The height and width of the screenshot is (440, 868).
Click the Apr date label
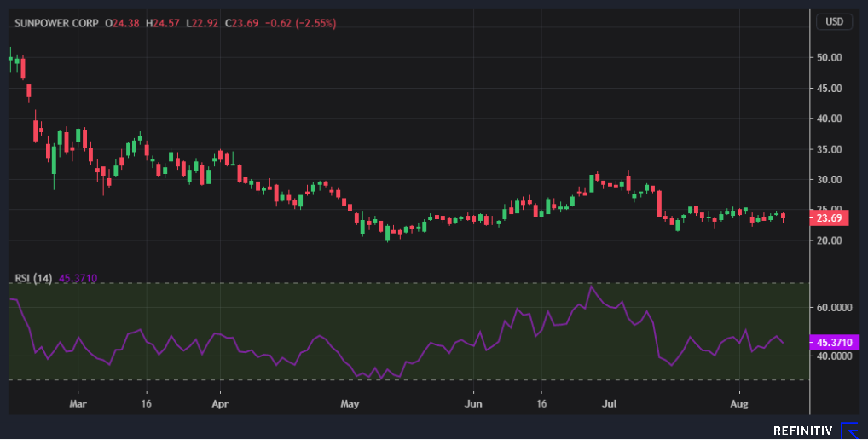[x=220, y=404]
